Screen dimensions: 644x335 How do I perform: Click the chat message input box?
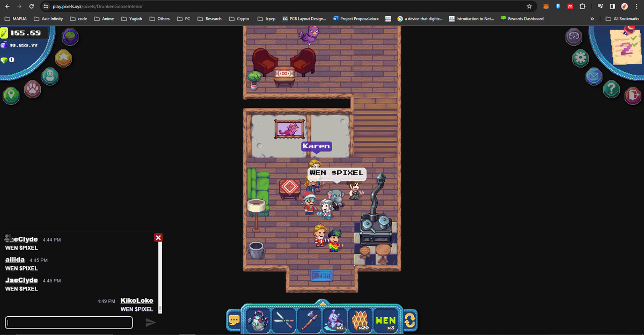click(x=69, y=323)
